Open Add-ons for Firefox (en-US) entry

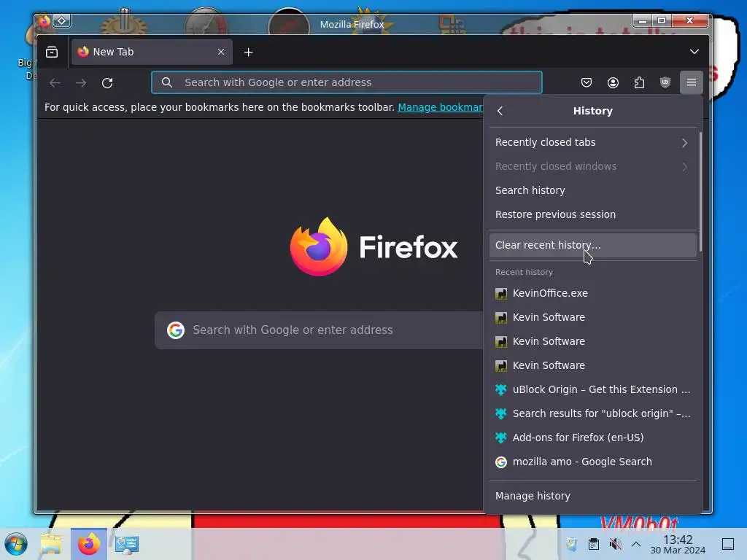[592, 437]
